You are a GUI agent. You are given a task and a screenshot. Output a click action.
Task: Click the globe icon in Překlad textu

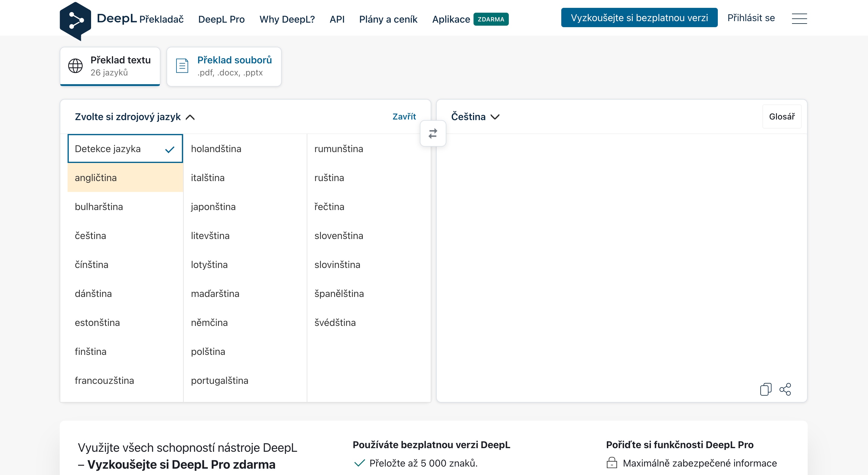[x=75, y=66]
